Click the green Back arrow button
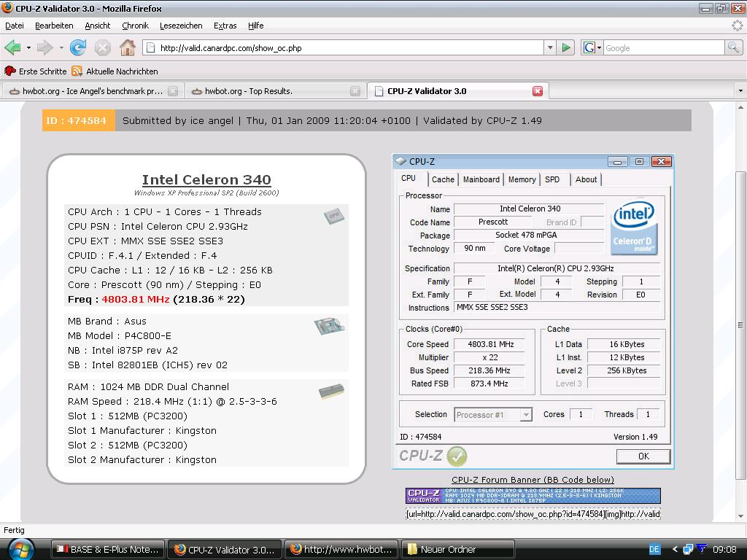Screen dimensions: 747x560 (12, 47)
